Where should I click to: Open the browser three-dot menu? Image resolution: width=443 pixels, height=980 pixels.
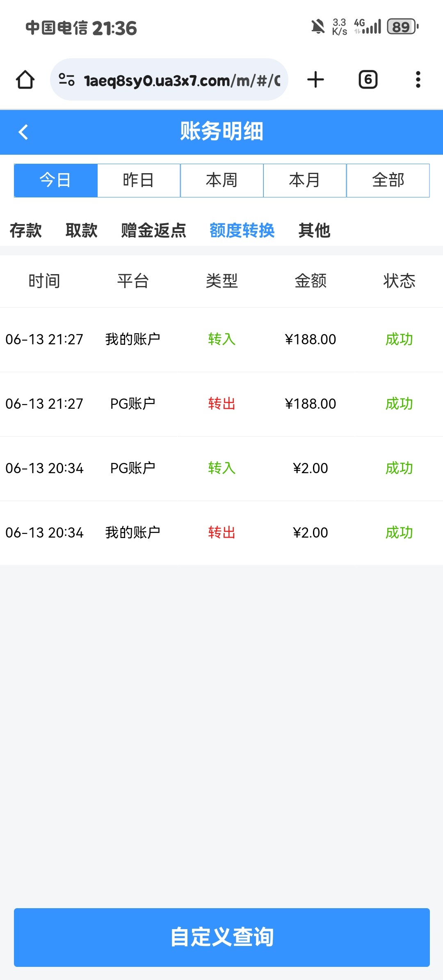click(418, 80)
